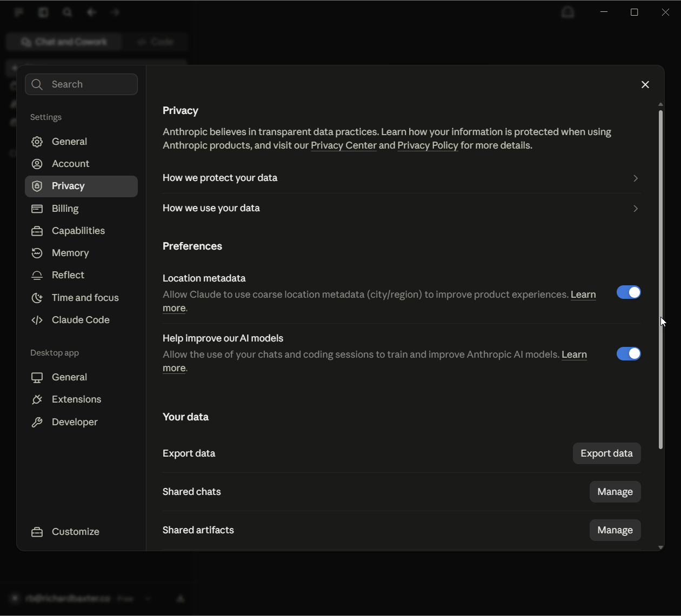Open the Account section via its person icon
This screenshot has width=681, height=616.
pos(37,164)
